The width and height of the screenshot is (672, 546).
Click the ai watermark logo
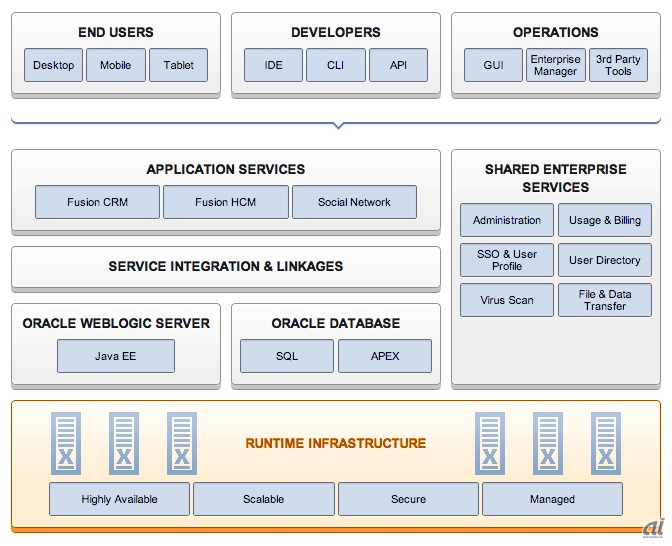(x=653, y=526)
